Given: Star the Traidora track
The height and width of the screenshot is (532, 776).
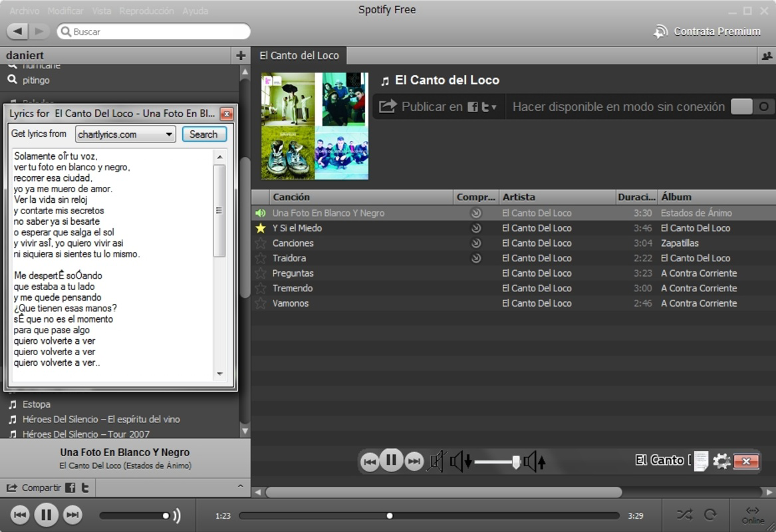Looking at the screenshot, I should tap(260, 258).
